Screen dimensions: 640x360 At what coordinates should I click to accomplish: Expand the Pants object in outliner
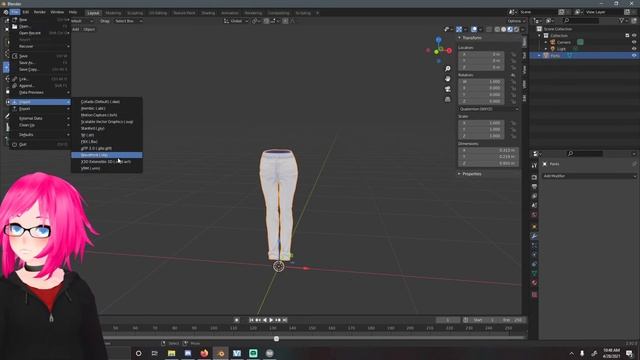pos(539,55)
